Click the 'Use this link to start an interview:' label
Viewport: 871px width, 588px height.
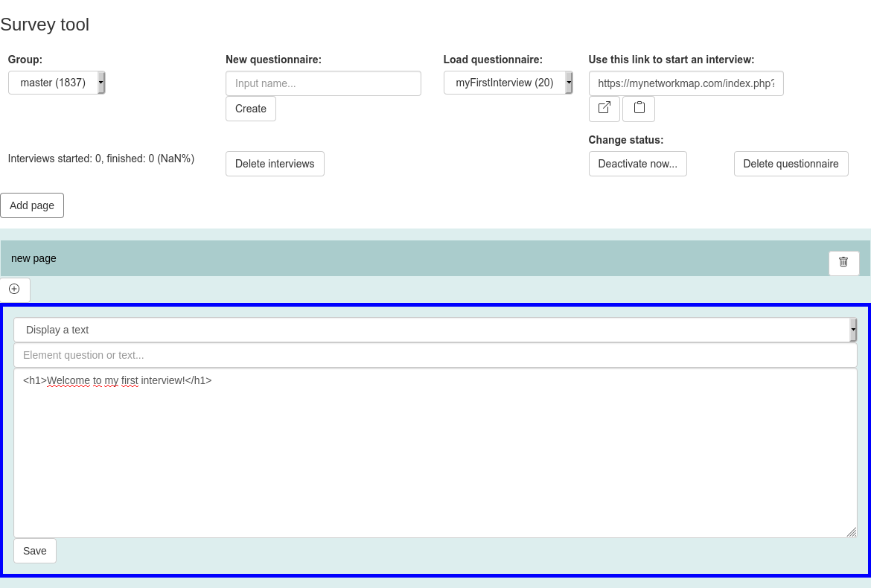[x=671, y=60]
